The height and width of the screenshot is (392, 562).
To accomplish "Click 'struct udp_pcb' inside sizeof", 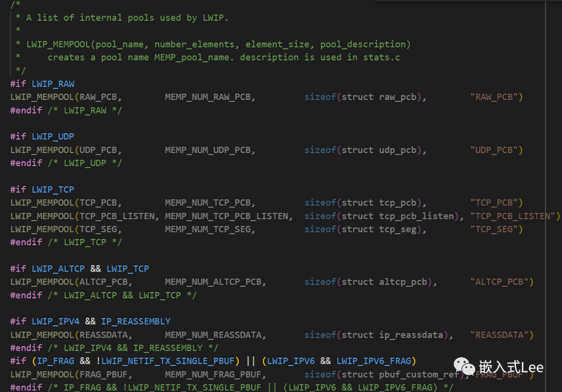I will [379, 150].
